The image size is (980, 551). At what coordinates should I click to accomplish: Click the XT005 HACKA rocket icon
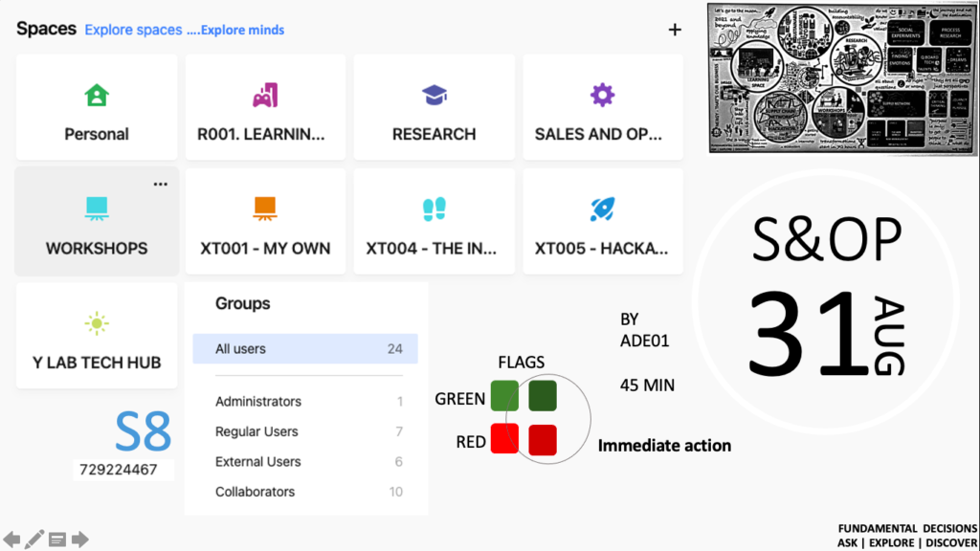point(602,209)
